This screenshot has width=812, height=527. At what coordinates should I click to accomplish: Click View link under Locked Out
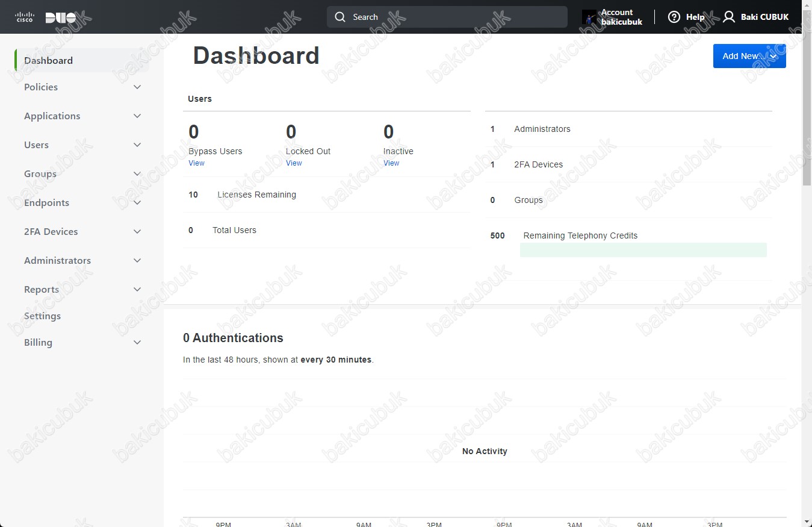294,163
